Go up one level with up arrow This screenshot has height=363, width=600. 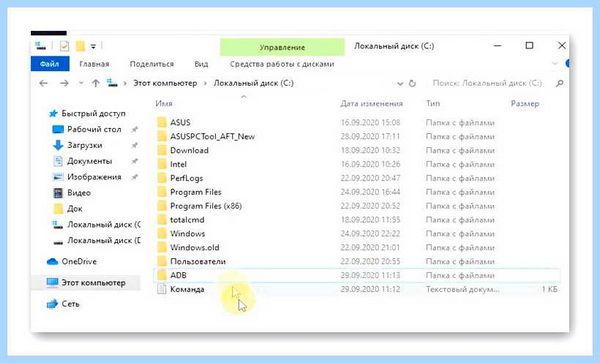pyautogui.click(x=96, y=83)
